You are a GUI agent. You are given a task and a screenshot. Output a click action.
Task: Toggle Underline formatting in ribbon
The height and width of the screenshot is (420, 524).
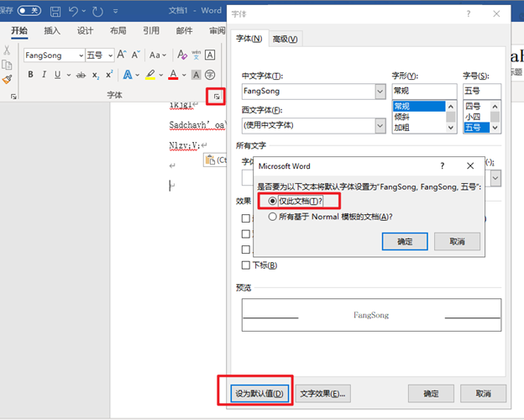pos(57,75)
